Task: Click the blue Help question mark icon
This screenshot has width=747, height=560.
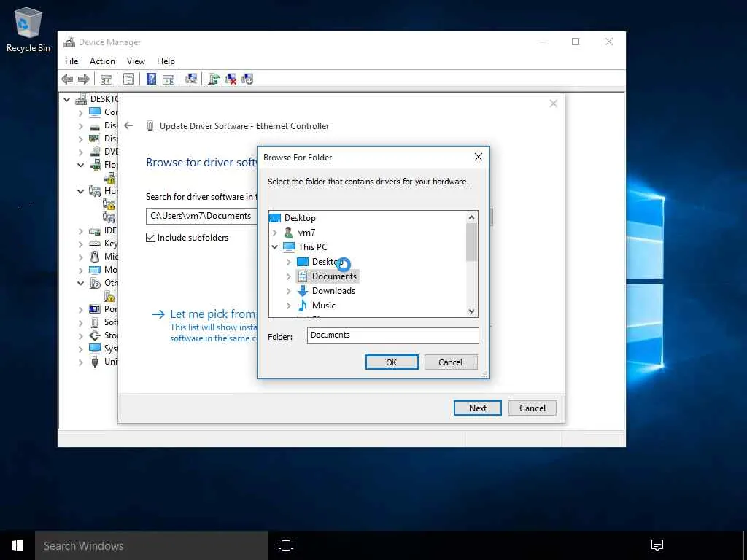Action: pyautogui.click(x=151, y=79)
